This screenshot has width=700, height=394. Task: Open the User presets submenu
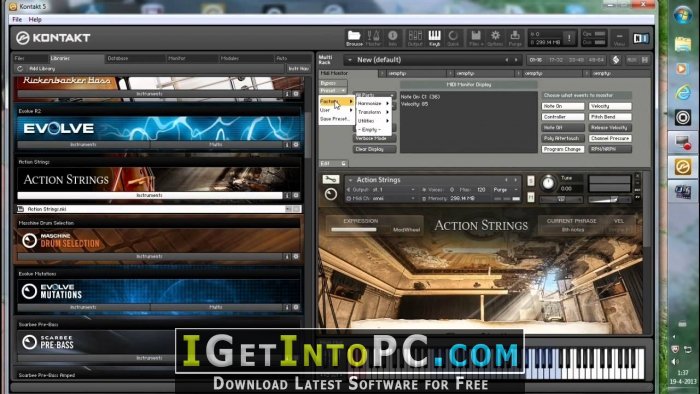tap(336, 110)
